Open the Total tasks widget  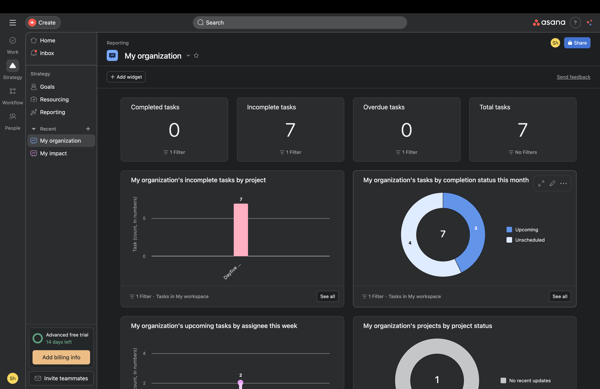[523, 129]
